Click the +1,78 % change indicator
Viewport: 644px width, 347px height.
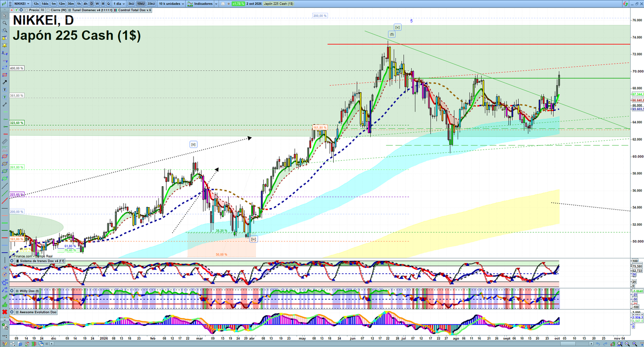tap(238, 4)
